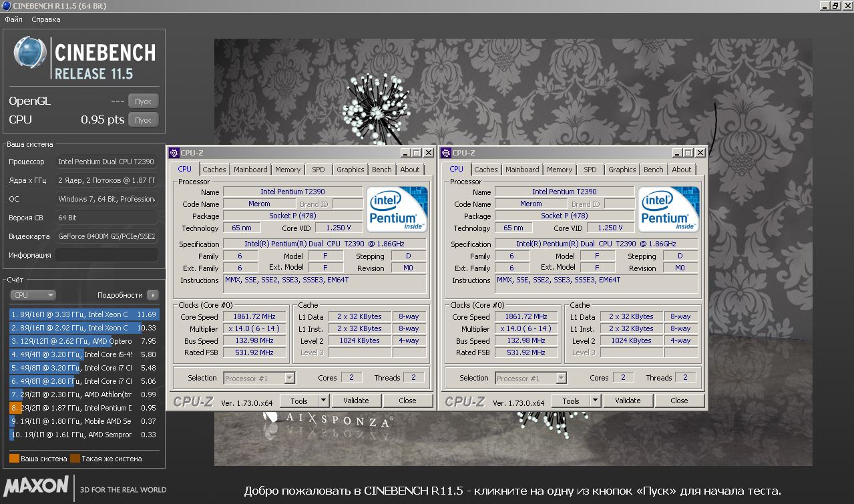
Task: Switch to Mainboard tab in left CPU-Z
Action: (250, 170)
